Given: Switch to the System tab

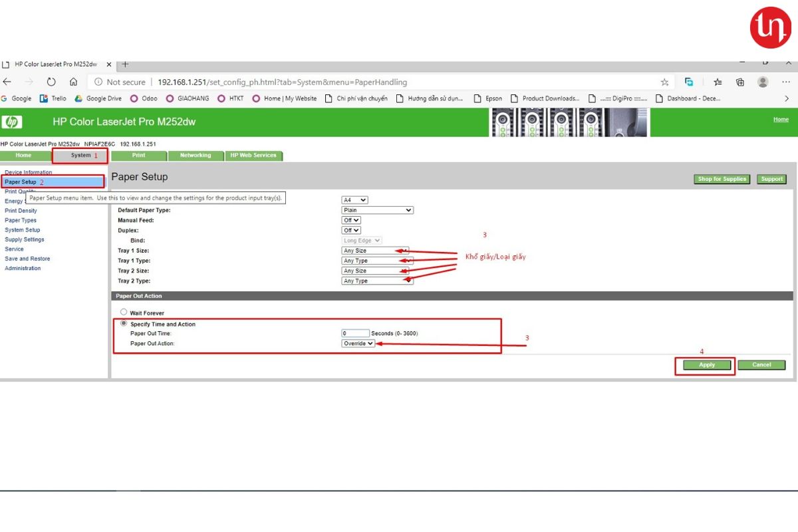Looking at the screenshot, I should point(80,156).
